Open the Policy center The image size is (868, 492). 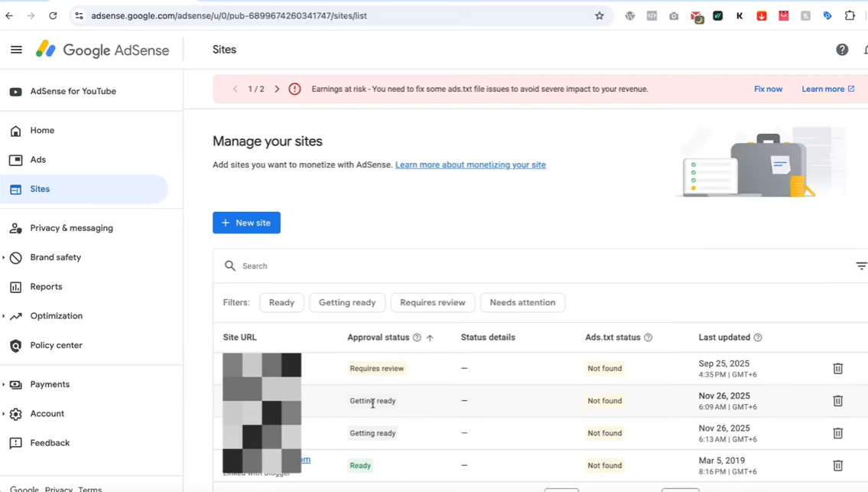[56, 345]
